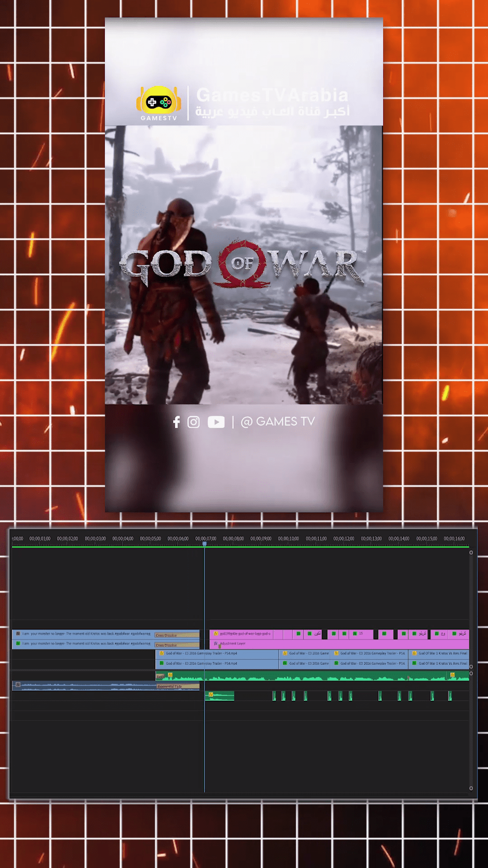Select the pink title clip labeled 15
The height and width of the screenshot is (868, 488).
click(x=361, y=634)
